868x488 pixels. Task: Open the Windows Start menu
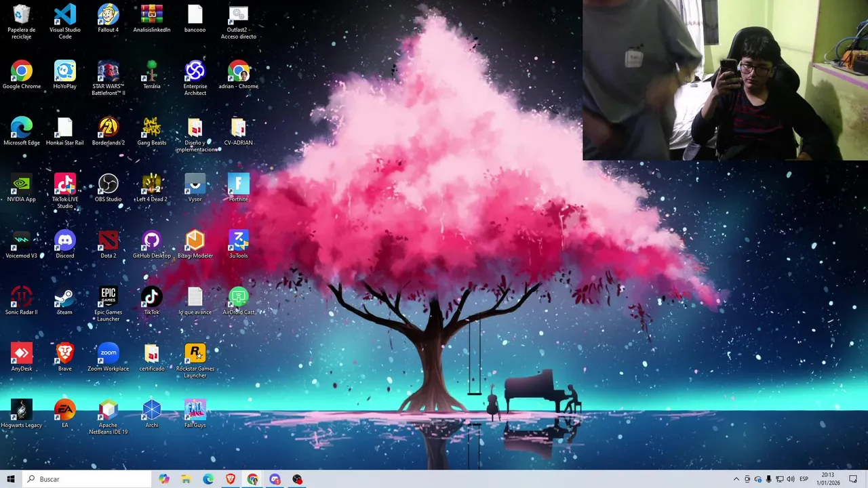coord(11,479)
